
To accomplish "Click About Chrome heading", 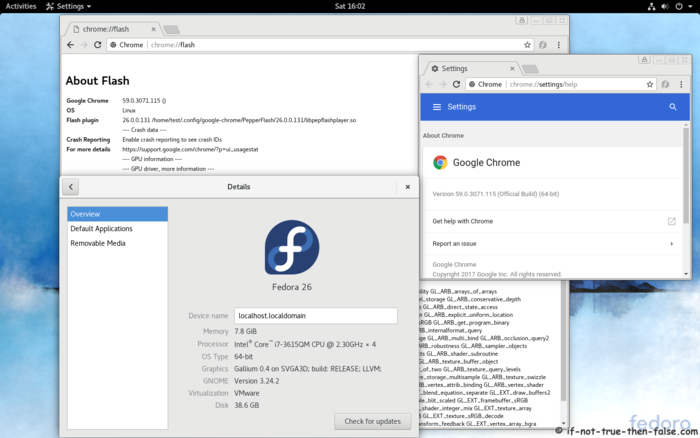I will coord(443,135).
